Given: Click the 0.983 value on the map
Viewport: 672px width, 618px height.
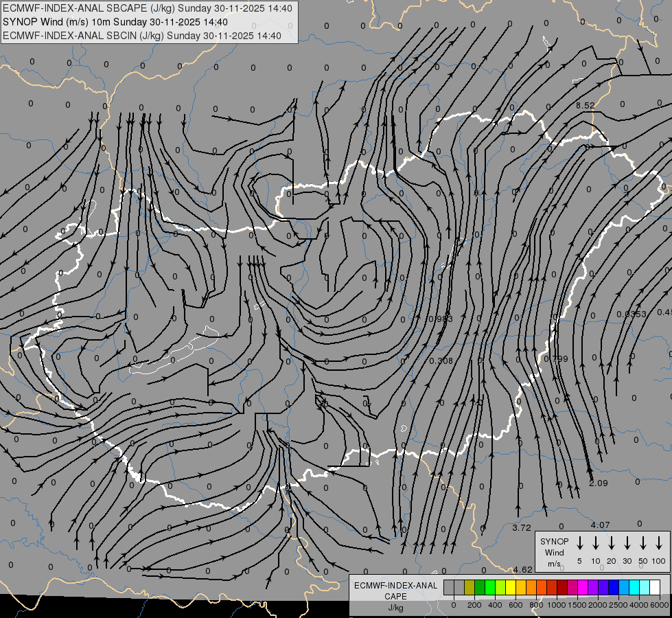Looking at the screenshot, I should (441, 319).
